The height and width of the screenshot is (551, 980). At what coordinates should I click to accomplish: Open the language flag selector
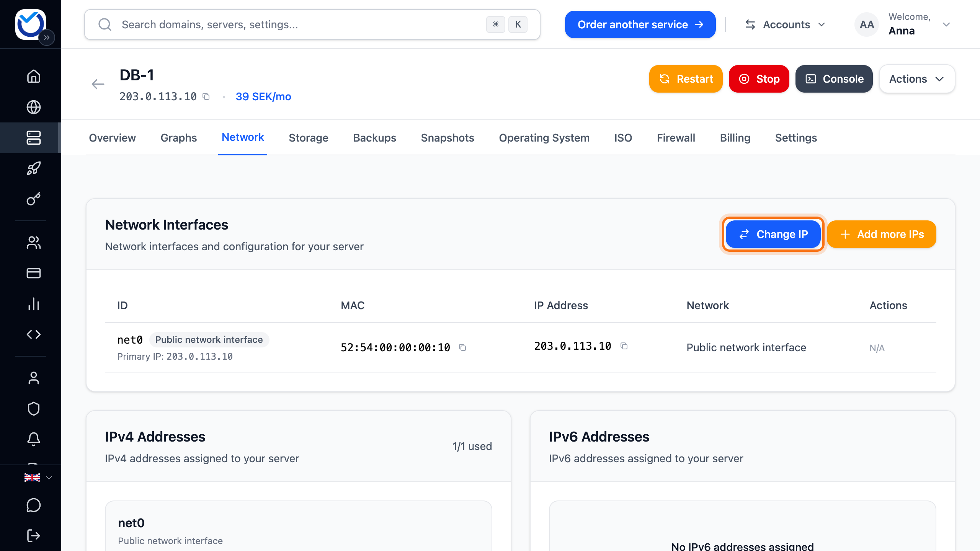(x=38, y=478)
